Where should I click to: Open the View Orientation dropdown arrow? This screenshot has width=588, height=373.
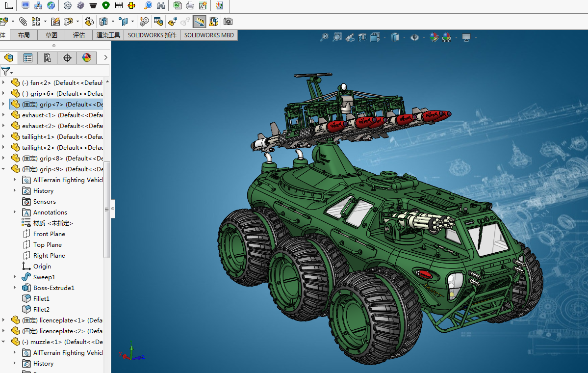[385, 37]
